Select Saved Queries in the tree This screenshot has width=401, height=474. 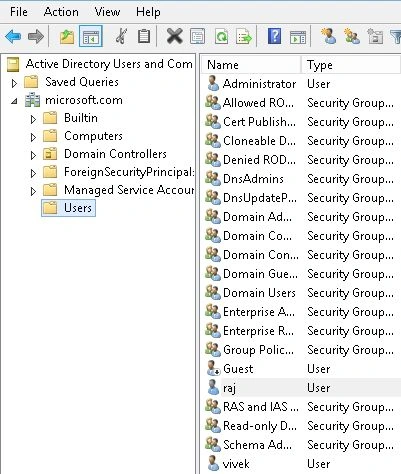click(82, 82)
